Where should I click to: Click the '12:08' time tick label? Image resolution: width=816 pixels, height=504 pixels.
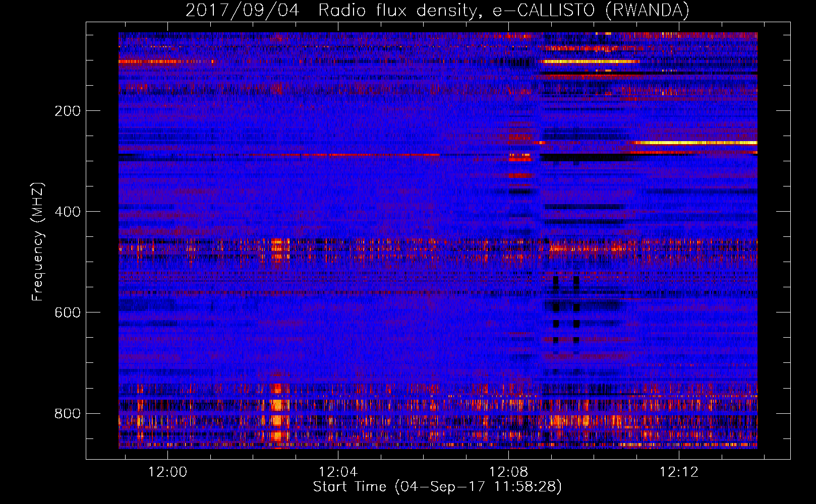pyautogui.click(x=509, y=472)
